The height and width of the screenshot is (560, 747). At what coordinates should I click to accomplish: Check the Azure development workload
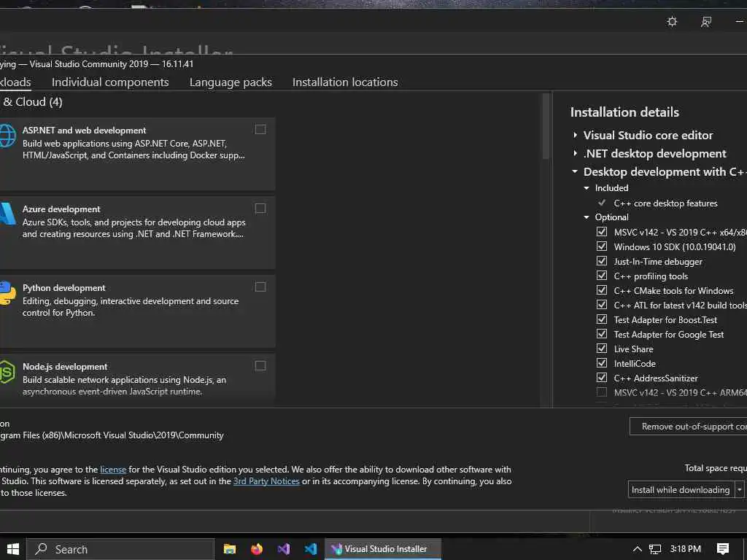(x=260, y=208)
